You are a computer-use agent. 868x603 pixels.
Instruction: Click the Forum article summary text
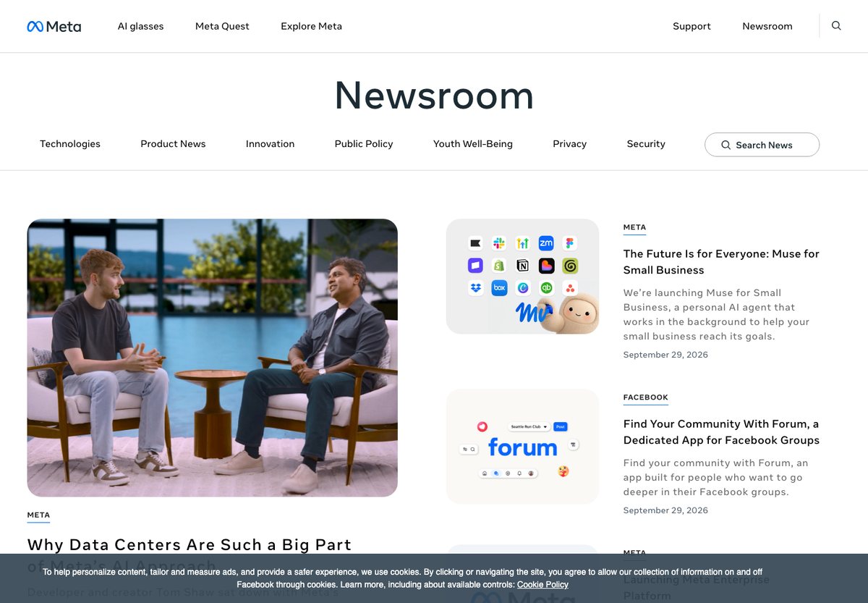pyautogui.click(x=716, y=477)
